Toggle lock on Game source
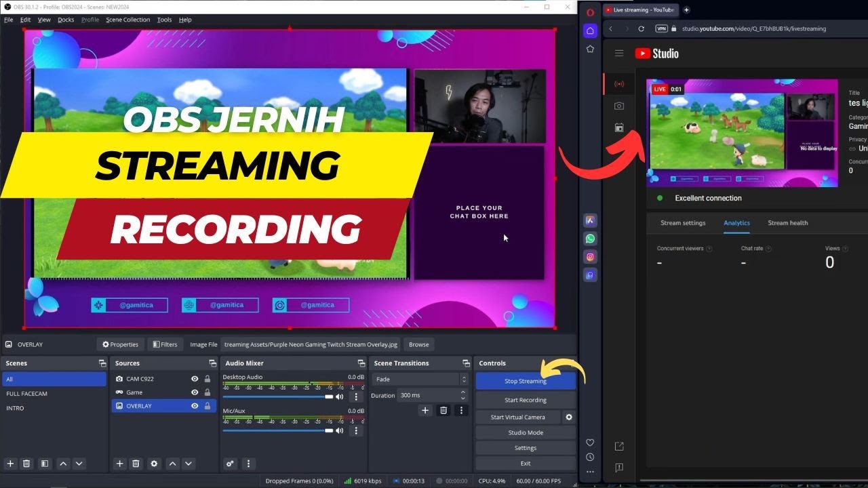868x488 pixels. 208,392
